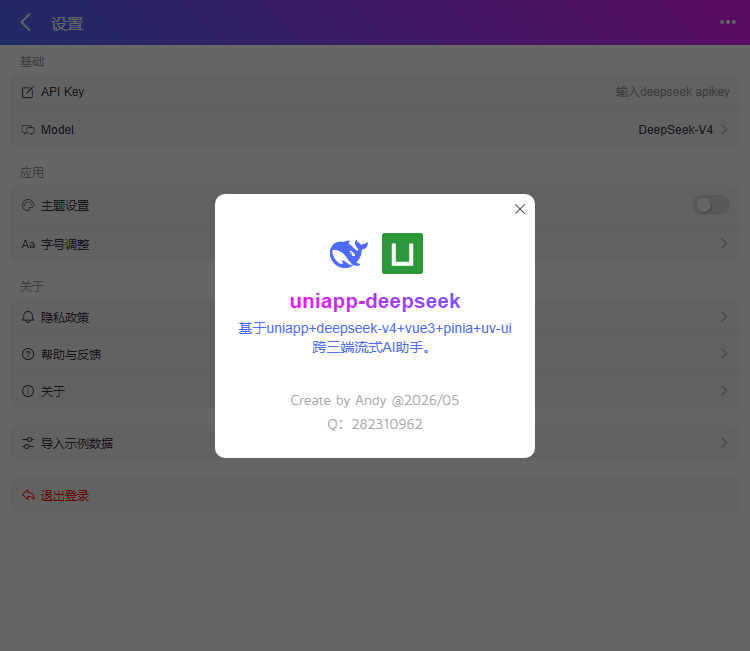Expand the 关于 row chevron
The image size is (750, 651).
coord(724,390)
